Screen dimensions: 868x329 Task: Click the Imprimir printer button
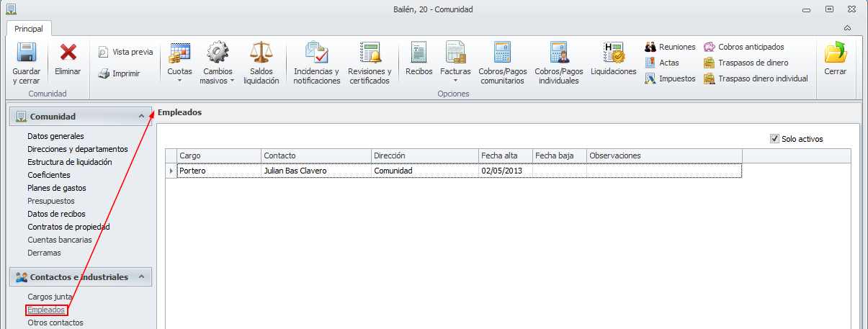(x=119, y=73)
